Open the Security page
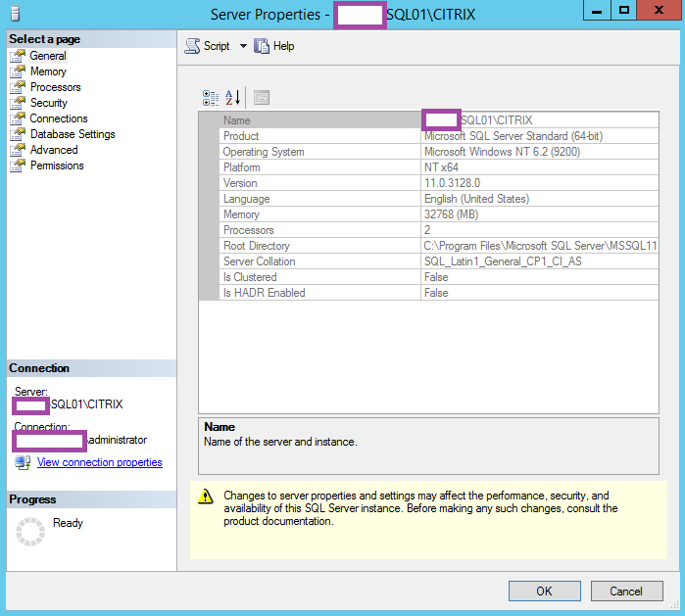This screenshot has height=616, width=685. coord(48,103)
